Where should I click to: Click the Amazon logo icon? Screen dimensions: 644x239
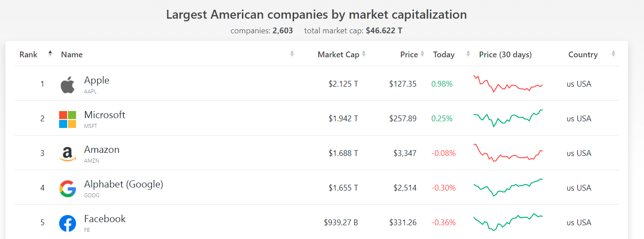68,154
